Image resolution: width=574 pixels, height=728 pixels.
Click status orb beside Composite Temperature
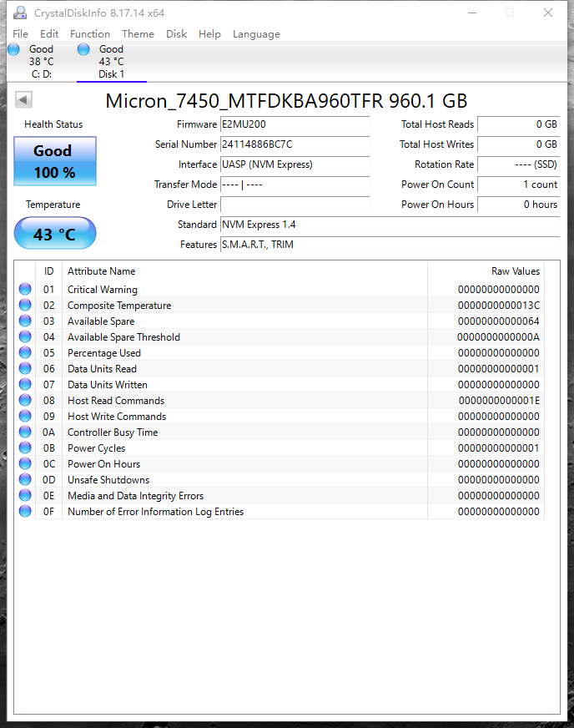point(25,305)
